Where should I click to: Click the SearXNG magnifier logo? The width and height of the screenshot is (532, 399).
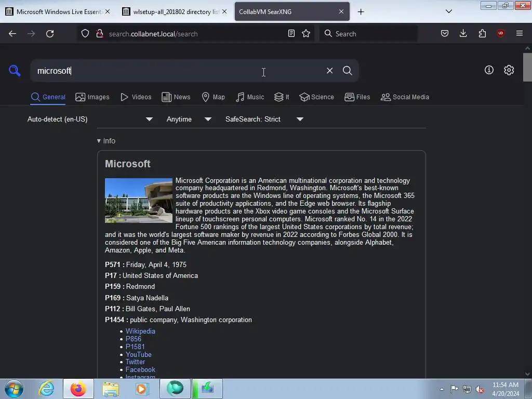point(15,71)
